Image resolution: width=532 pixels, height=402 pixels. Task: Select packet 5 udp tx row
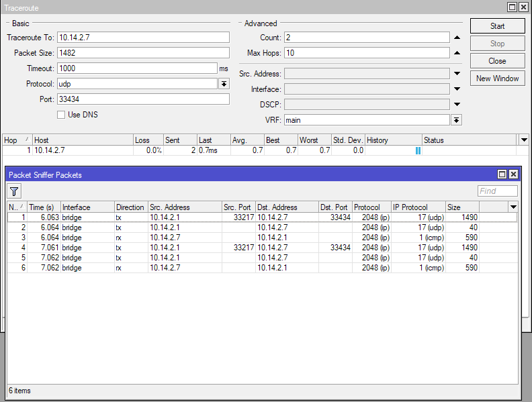263,258
